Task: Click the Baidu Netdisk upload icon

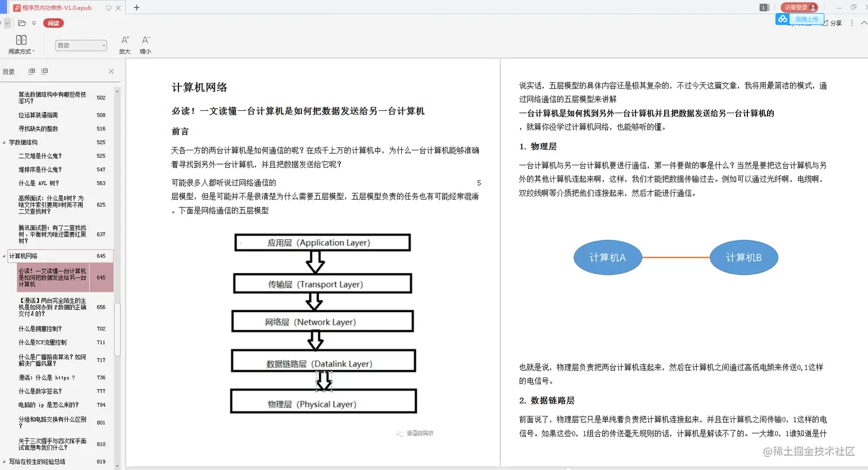Action: [x=782, y=19]
